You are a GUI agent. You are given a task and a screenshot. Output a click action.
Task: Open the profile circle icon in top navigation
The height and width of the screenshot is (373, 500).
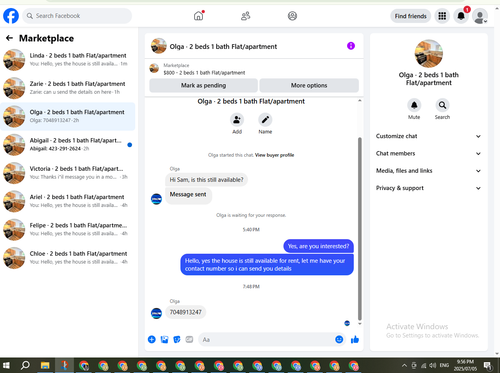pos(292,16)
